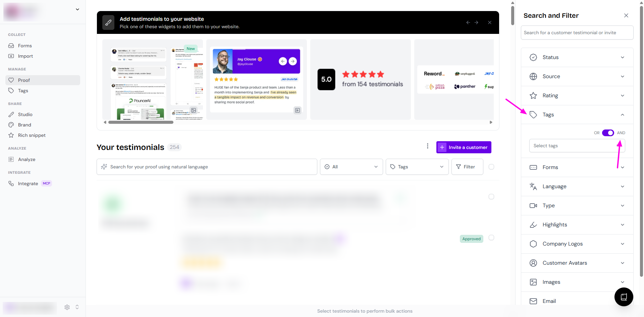The width and height of the screenshot is (644, 317).
Task: Check the checkbox beside the Approved testimonial
Action: 491,237
